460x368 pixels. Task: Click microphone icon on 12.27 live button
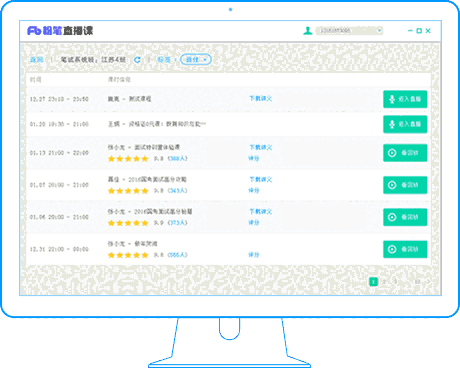392,99
